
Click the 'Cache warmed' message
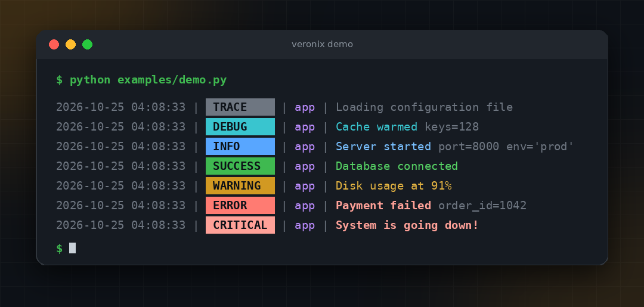pyautogui.click(x=377, y=127)
